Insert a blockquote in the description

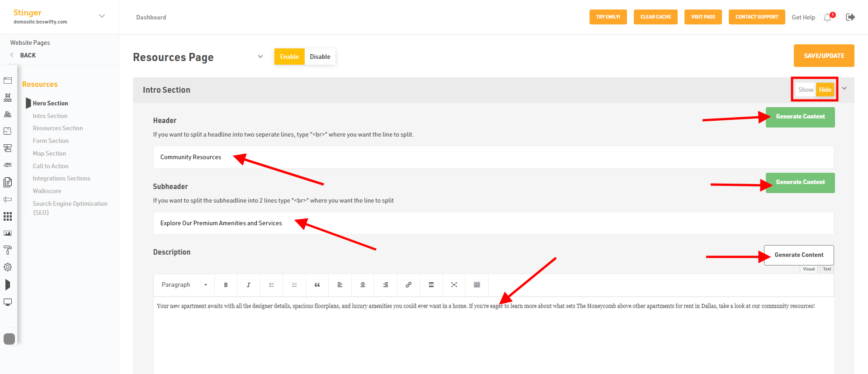pos(317,285)
